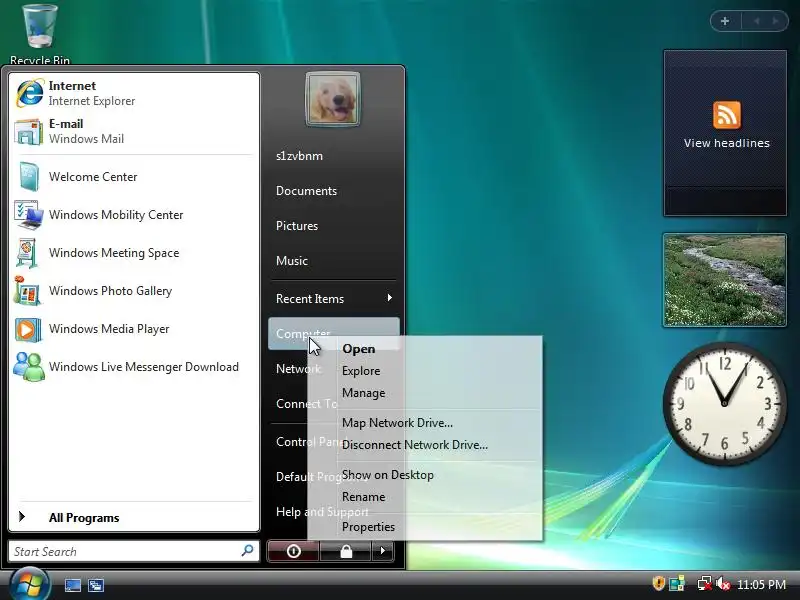Launch the Windows Meeting Space icon
Screen dimensions: 800x600
click(x=27, y=253)
